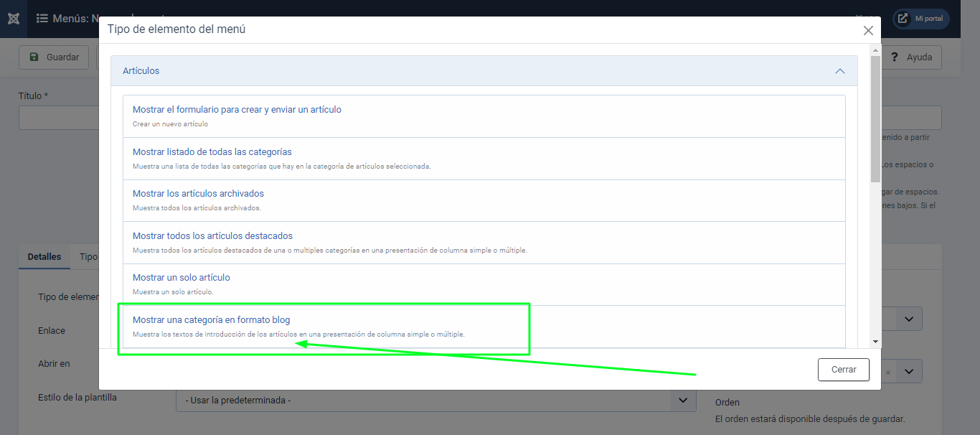Screen dimensions: 980x435
Task: Pick 'Mostrar los artículos archivados' item
Action: click(x=198, y=194)
